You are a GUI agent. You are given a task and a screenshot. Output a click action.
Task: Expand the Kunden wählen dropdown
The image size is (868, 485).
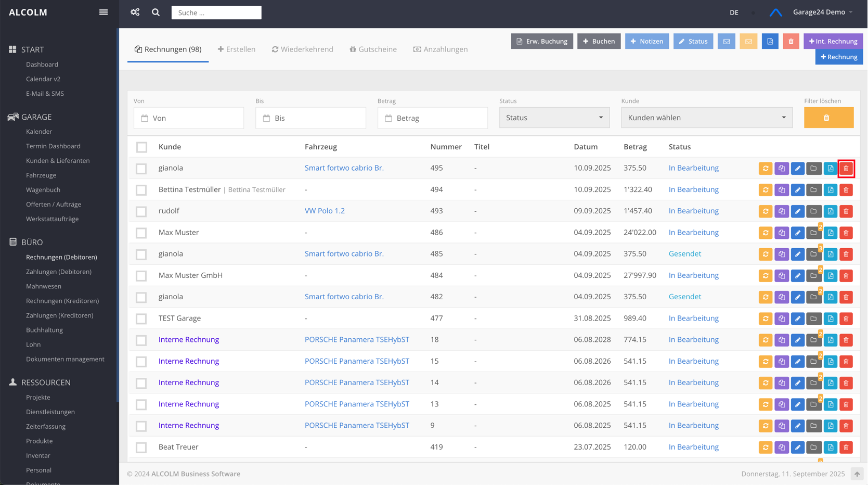point(706,118)
